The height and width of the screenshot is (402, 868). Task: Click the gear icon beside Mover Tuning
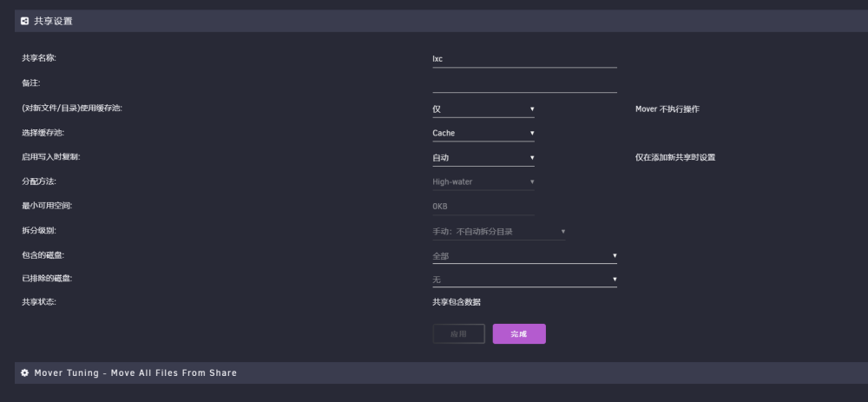pos(24,372)
